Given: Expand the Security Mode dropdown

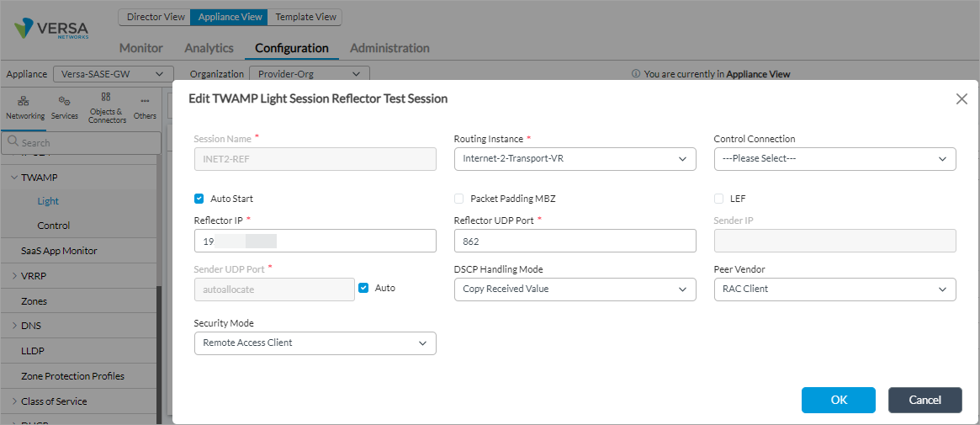Looking at the screenshot, I should 315,343.
